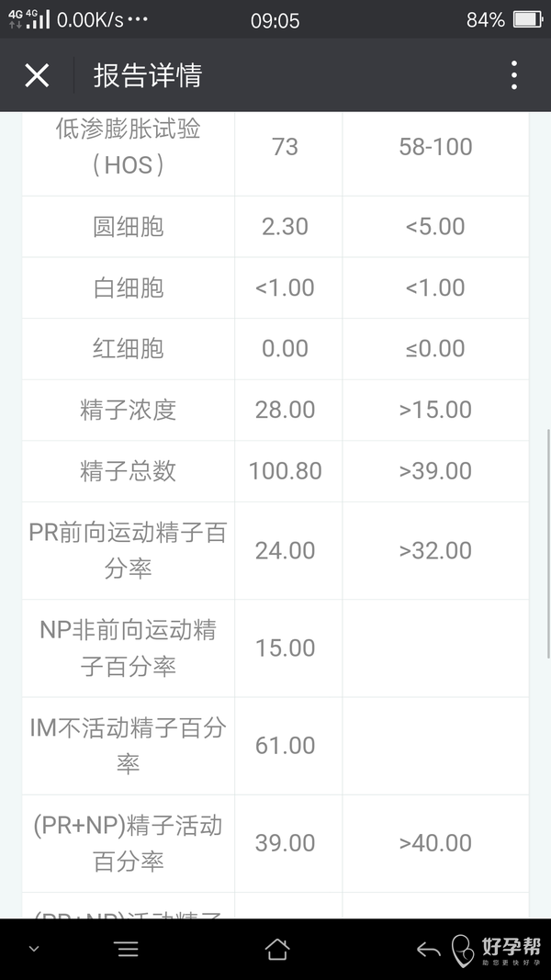Tap the 09:05 clock in status bar
The height and width of the screenshot is (980, 551).
point(275,19)
